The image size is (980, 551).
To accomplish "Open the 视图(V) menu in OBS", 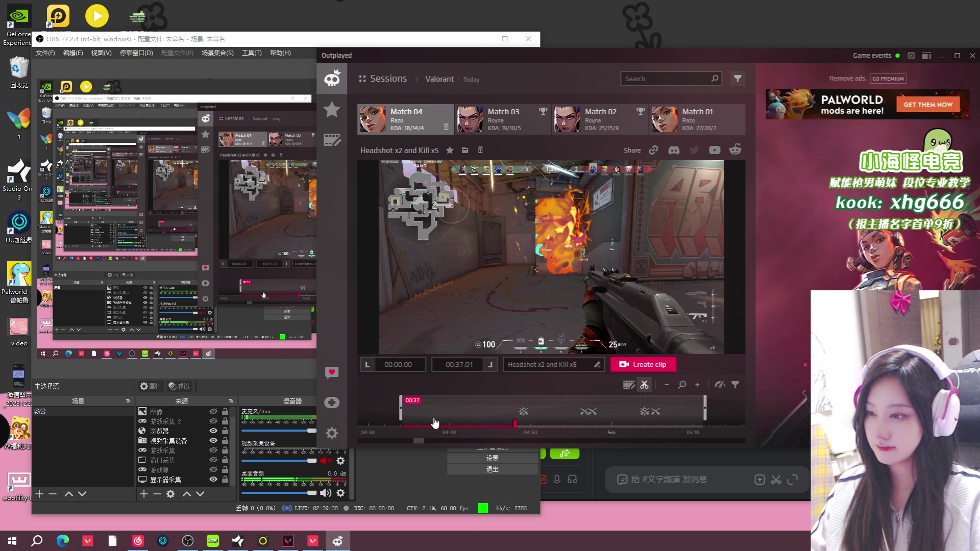I will click(x=101, y=53).
